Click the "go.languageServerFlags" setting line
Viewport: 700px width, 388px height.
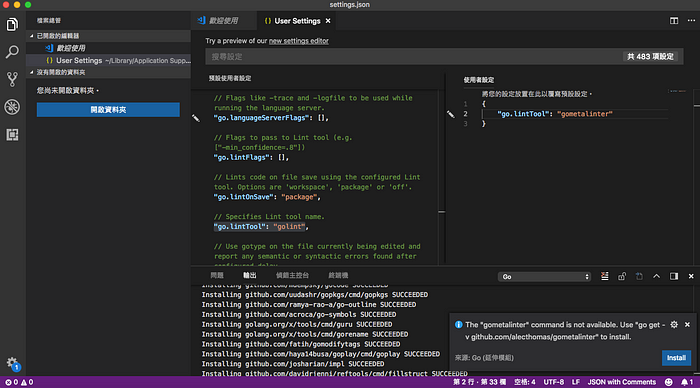(271, 118)
